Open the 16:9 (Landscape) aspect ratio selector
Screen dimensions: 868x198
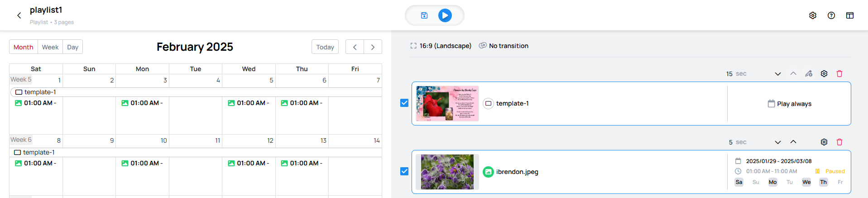441,46
